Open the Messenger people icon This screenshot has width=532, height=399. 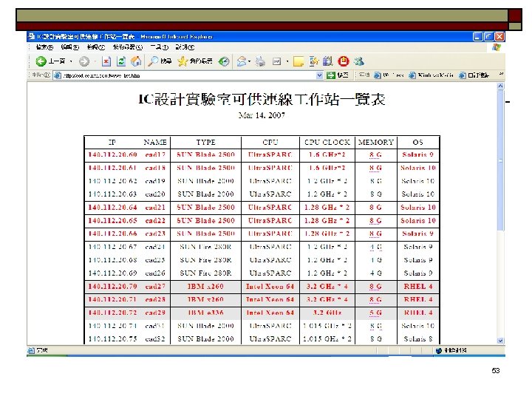click(359, 61)
